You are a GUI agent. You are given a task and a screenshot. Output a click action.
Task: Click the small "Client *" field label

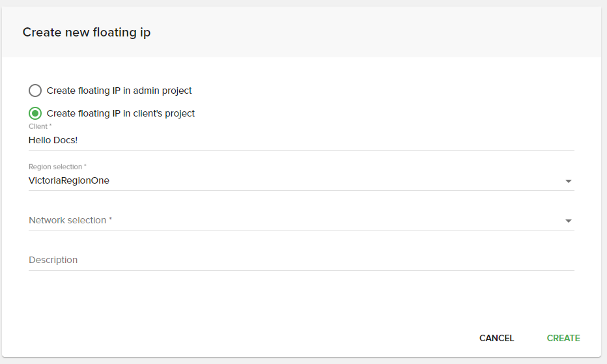tap(40, 126)
